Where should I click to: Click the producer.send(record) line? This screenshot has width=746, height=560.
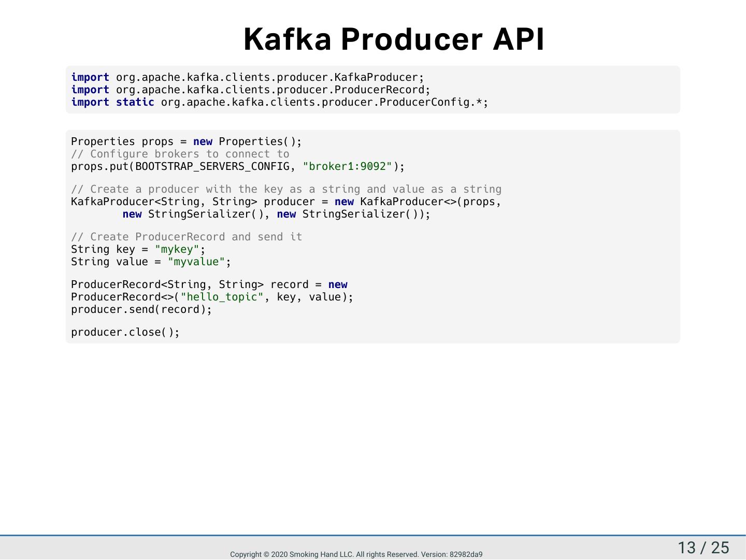tap(141, 309)
